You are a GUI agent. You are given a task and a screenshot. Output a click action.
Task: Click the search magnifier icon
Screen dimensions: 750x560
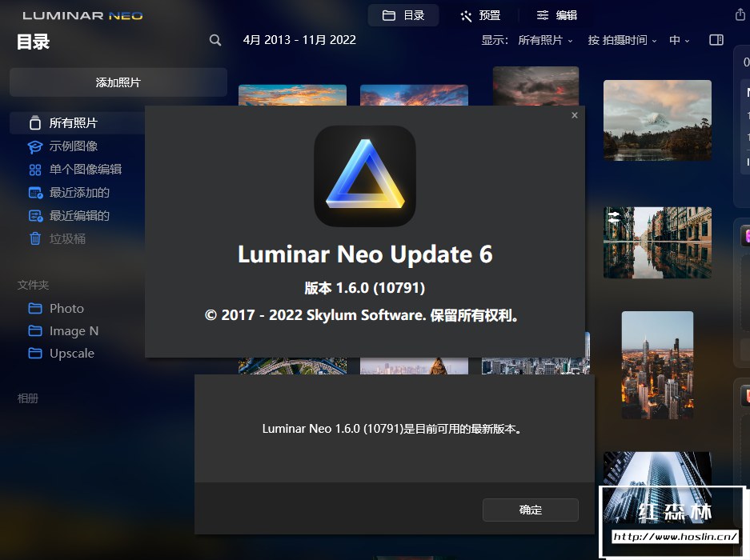pos(215,40)
